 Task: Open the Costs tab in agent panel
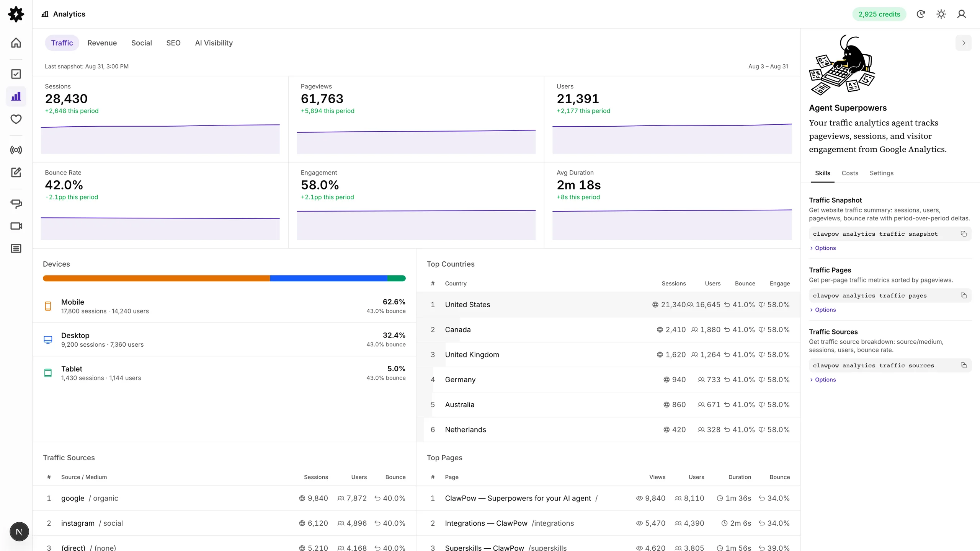pyautogui.click(x=850, y=173)
